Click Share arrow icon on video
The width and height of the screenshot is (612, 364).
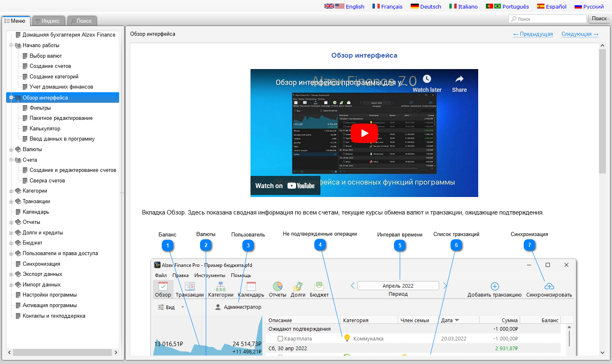[x=459, y=79]
